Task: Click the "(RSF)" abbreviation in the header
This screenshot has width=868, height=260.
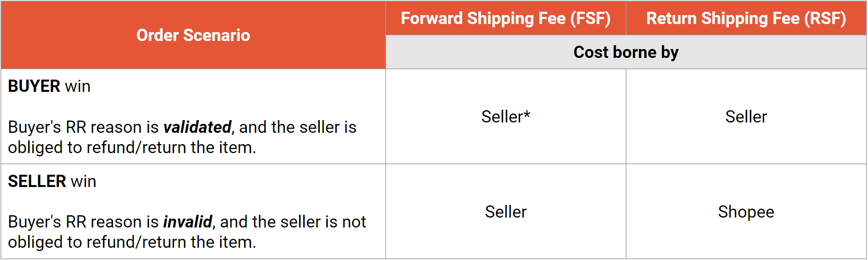Action: click(825, 18)
